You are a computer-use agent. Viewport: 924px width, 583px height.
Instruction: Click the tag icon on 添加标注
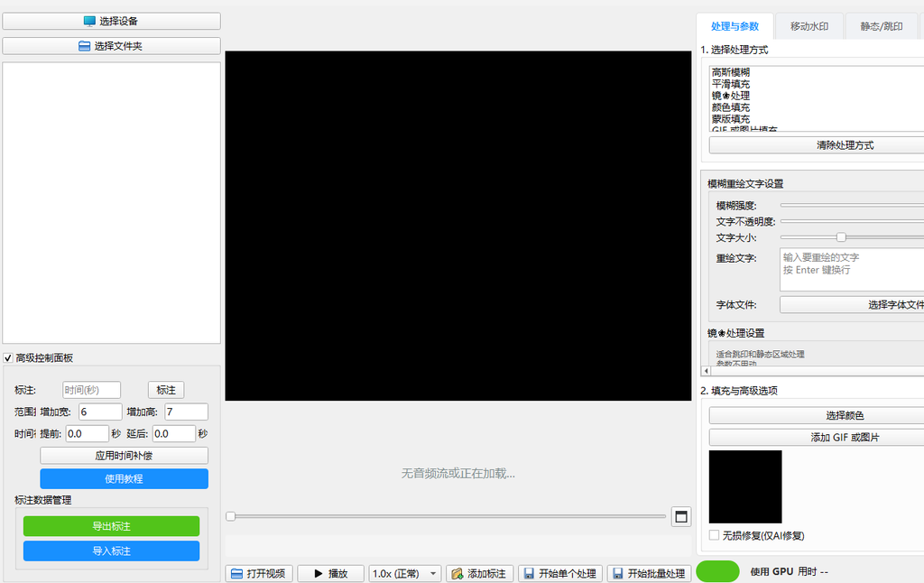pyautogui.click(x=457, y=574)
